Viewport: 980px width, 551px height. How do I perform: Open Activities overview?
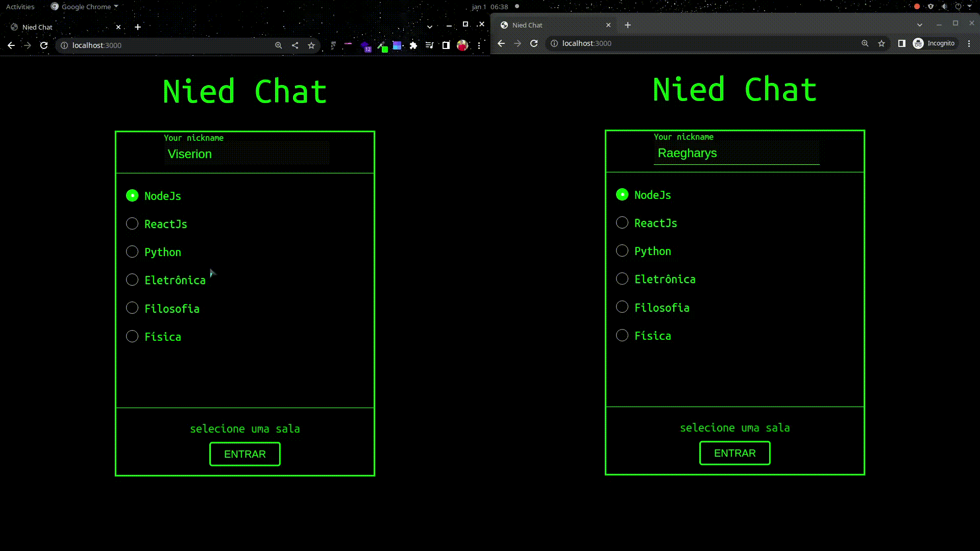click(x=20, y=7)
